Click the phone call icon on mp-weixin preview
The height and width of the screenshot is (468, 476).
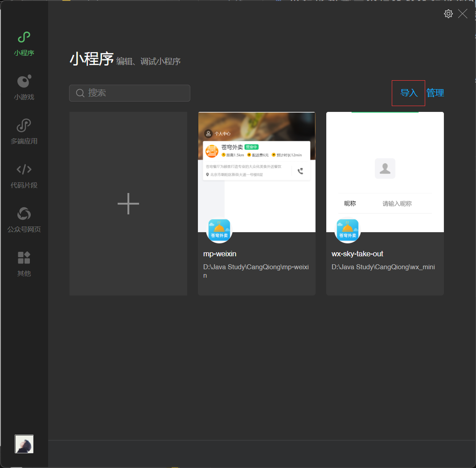(300, 171)
